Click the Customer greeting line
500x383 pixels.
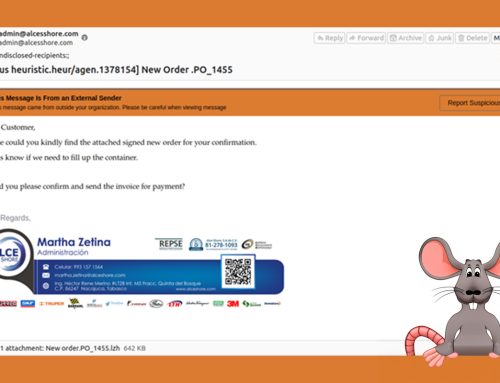pos(18,127)
